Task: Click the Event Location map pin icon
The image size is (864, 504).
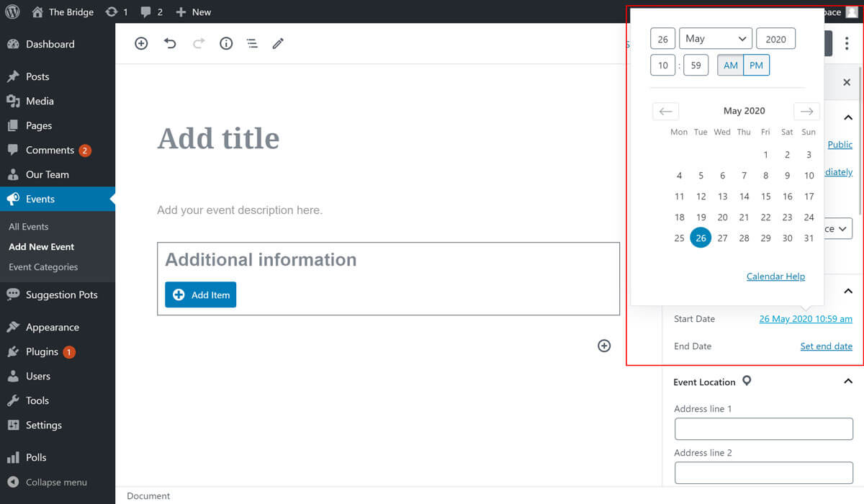Action: (747, 381)
